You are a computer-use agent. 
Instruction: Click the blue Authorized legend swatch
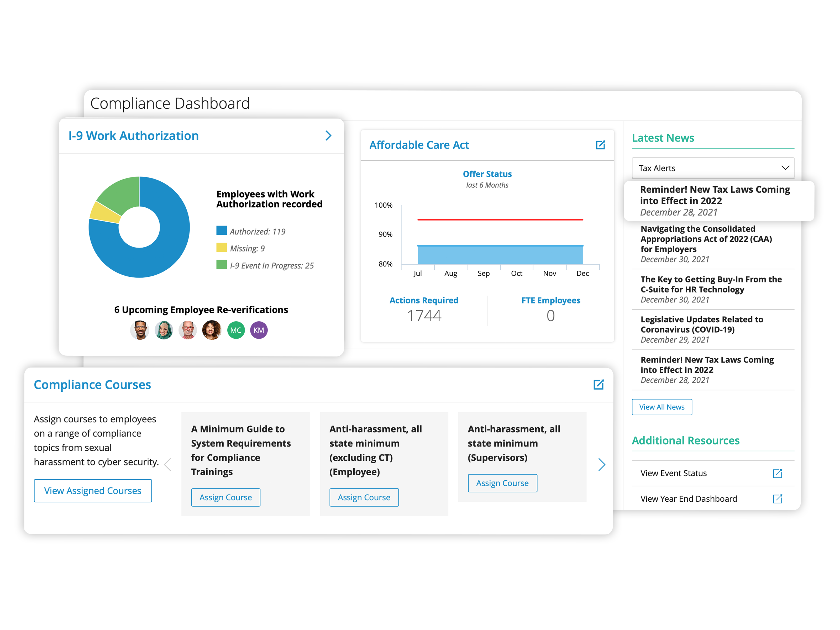(221, 230)
